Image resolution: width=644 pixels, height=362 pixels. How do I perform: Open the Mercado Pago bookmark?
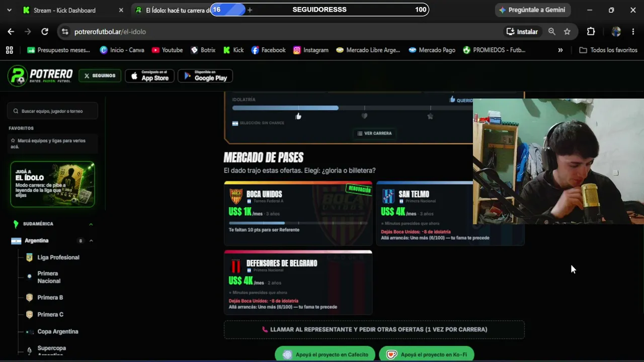[x=432, y=50]
